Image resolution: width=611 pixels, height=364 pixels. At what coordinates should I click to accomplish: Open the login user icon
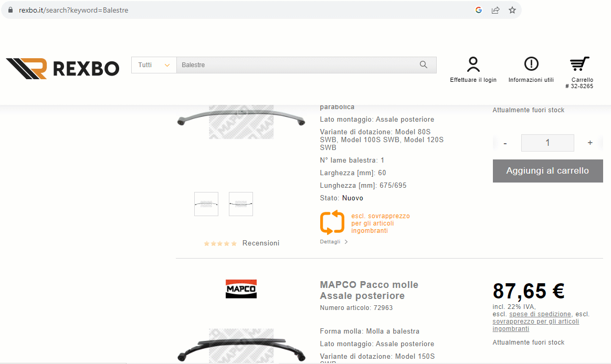click(x=473, y=64)
